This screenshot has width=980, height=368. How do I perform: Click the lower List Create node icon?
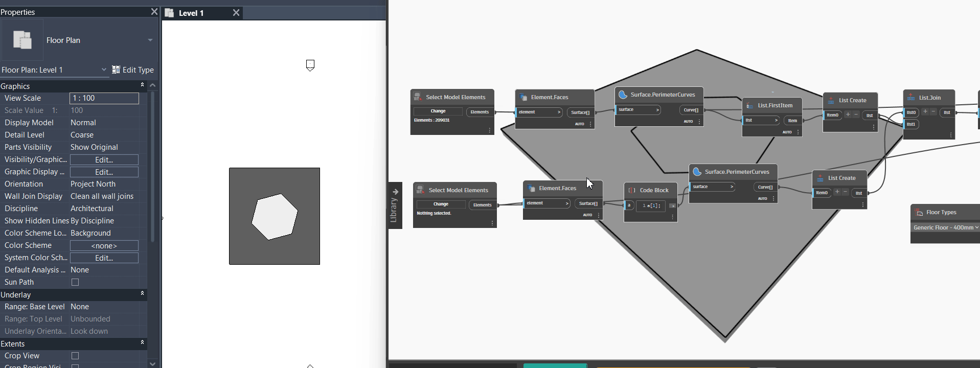click(x=820, y=178)
